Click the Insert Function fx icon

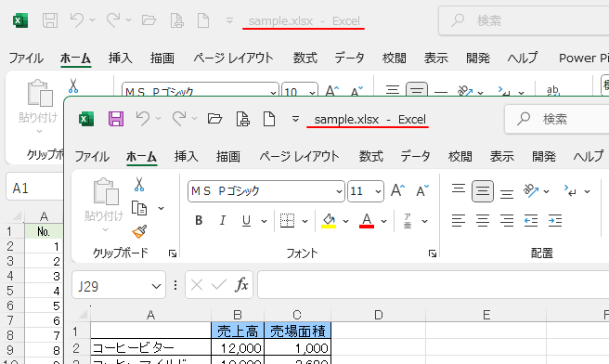[x=241, y=285]
